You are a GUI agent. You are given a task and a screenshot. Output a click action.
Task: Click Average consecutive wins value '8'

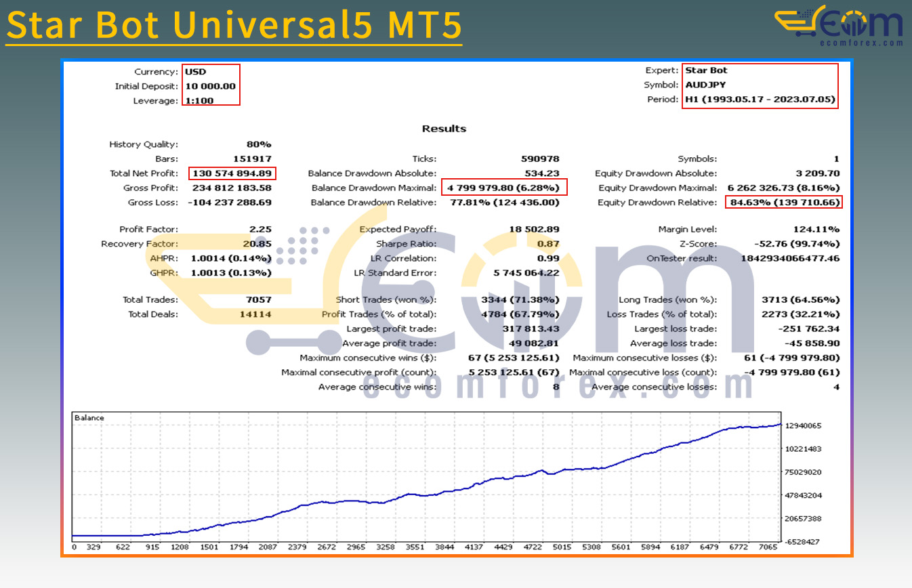click(x=556, y=387)
